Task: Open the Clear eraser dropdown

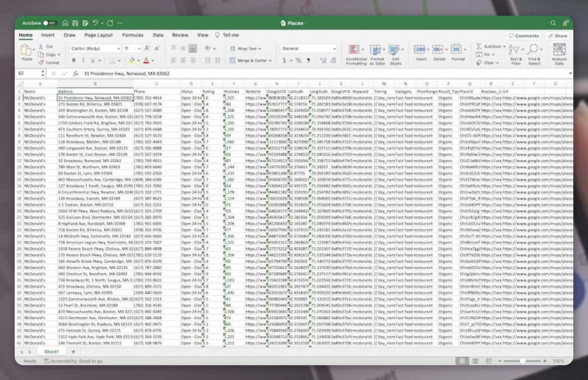Action: pyautogui.click(x=488, y=63)
